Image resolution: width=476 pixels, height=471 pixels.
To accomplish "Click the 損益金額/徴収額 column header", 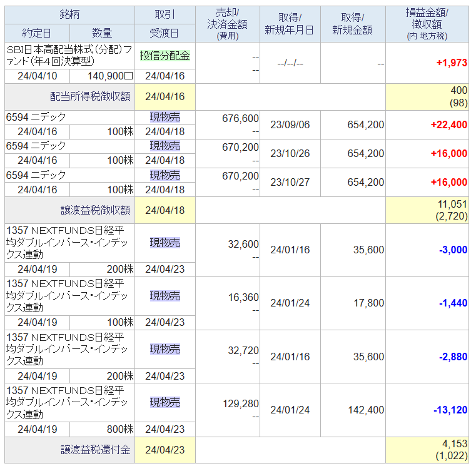I will pyautogui.click(x=427, y=24).
